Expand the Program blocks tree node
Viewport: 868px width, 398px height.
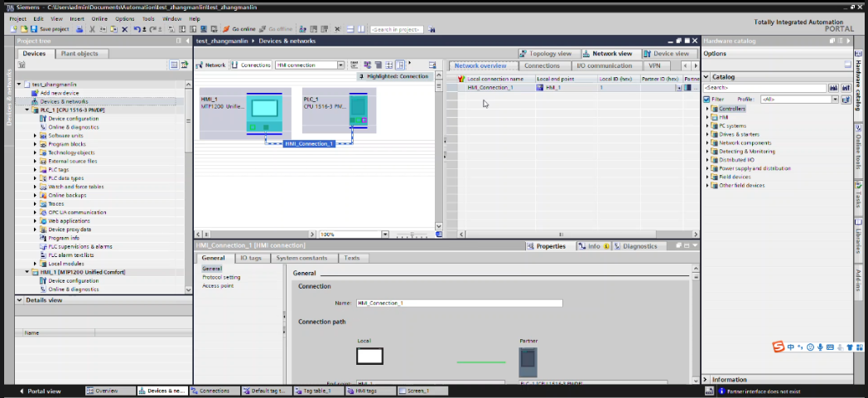click(35, 144)
